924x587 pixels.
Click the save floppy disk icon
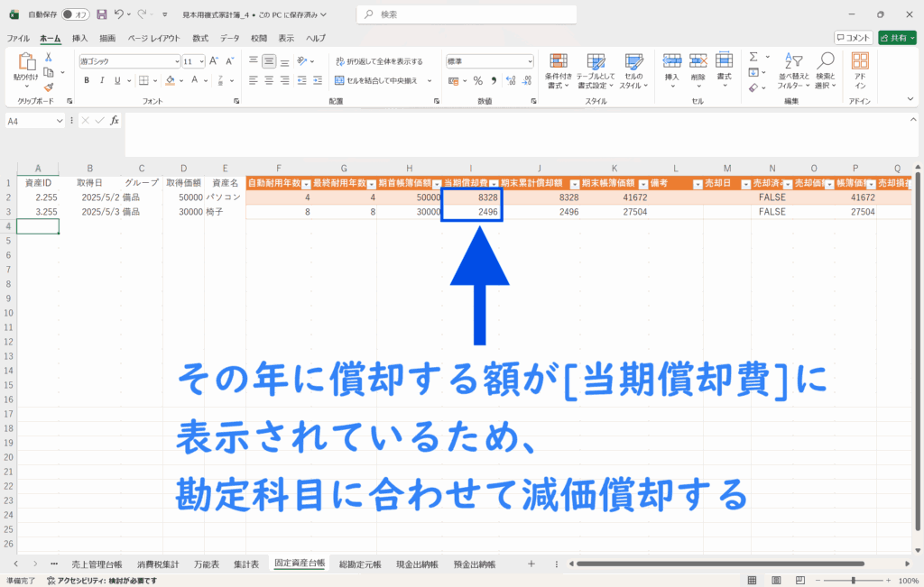101,14
